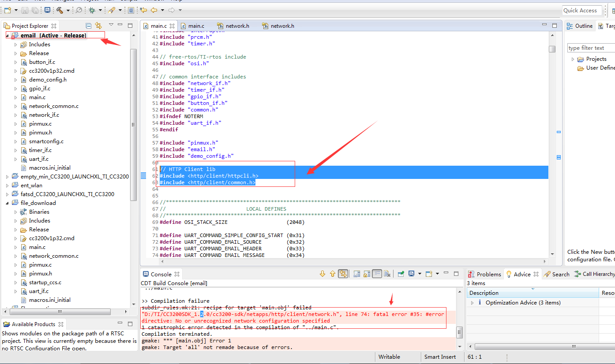The image size is (615, 364).
Task: Click Pin Console icon
Action: point(401,274)
